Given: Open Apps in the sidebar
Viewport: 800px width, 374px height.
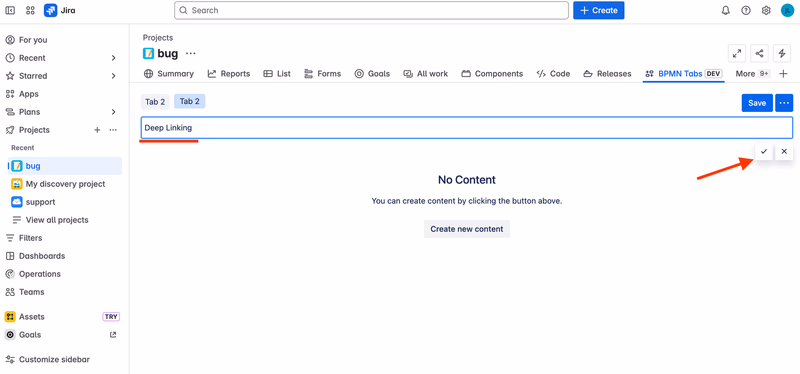Looking at the screenshot, I should [29, 94].
